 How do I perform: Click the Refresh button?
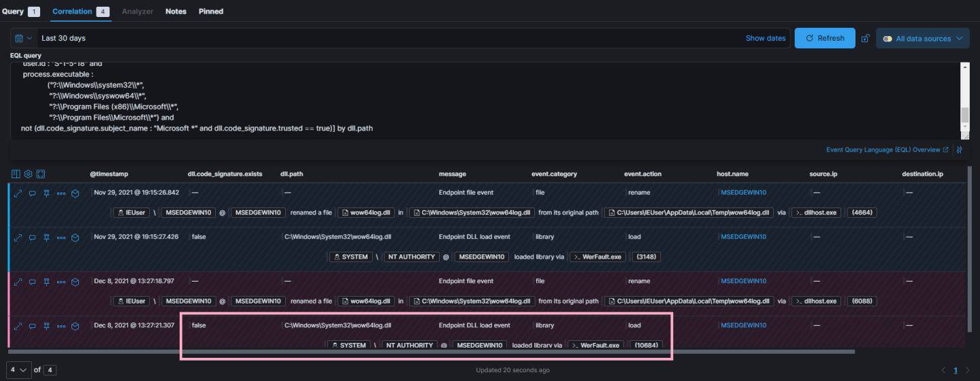click(x=824, y=38)
